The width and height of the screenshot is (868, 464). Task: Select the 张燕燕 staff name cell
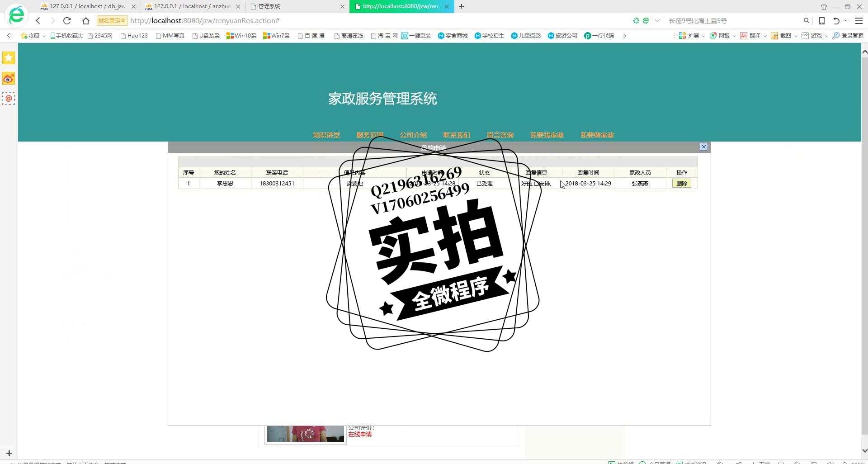coord(640,183)
